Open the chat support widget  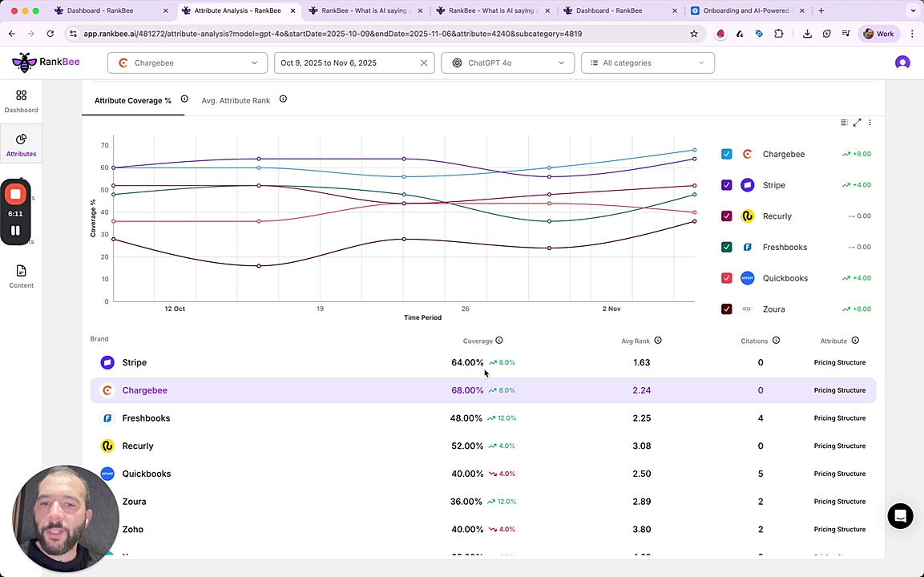click(900, 516)
